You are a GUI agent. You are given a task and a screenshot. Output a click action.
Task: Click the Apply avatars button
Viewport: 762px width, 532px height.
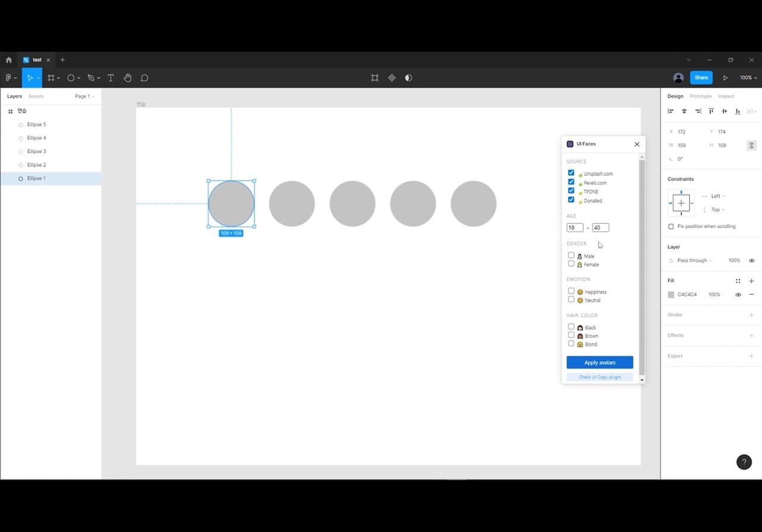click(599, 362)
